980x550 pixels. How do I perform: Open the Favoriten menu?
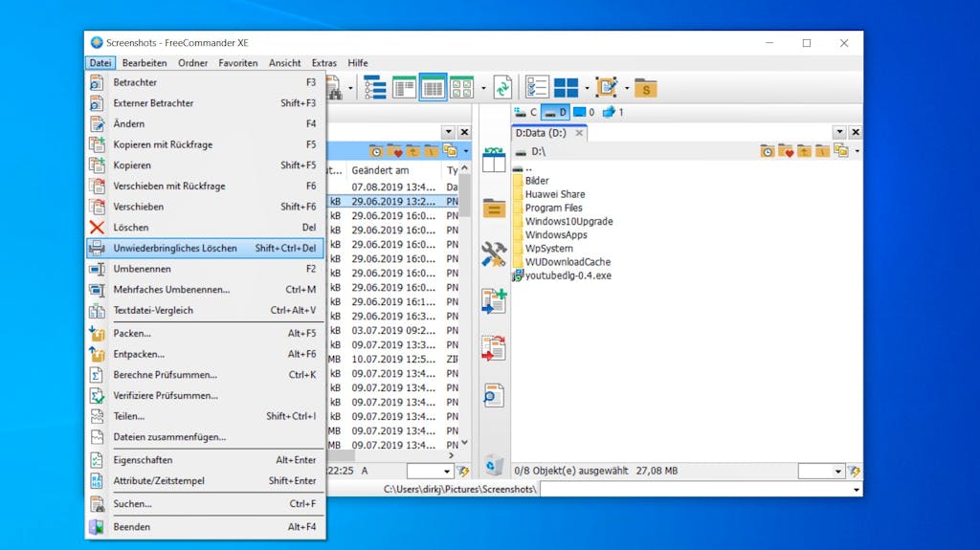click(x=238, y=63)
